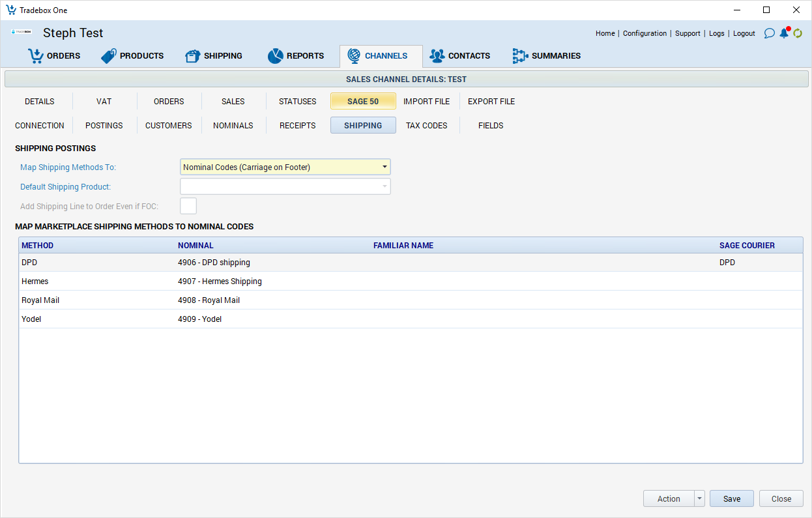Open the chat speech bubble icon
This screenshot has width=812, height=518.
click(770, 33)
